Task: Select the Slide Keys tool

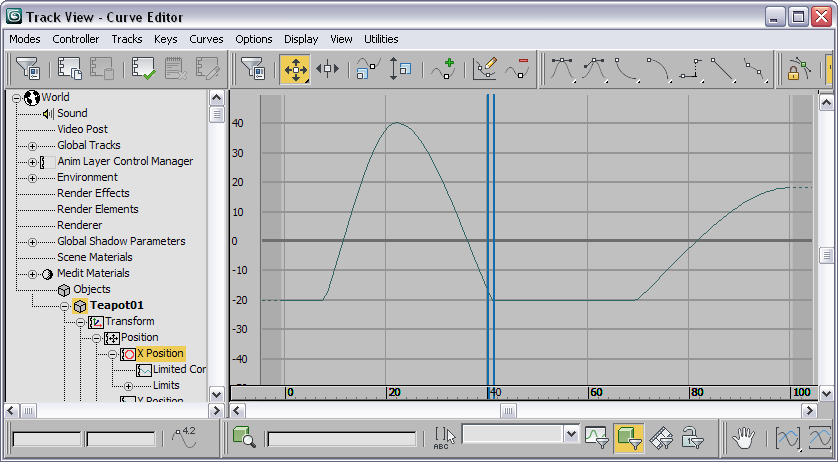Action: point(327,69)
